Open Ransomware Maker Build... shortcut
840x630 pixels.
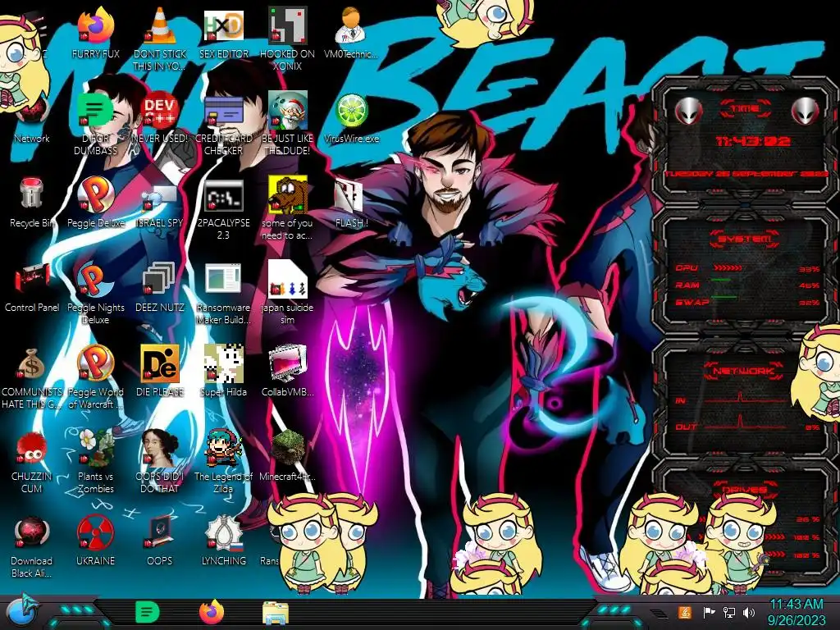tap(223, 279)
